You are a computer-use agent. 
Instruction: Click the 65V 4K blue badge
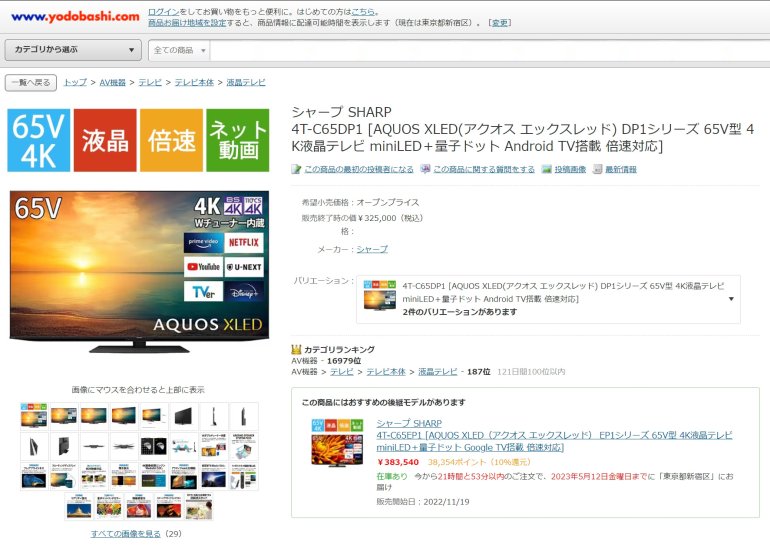(39, 140)
